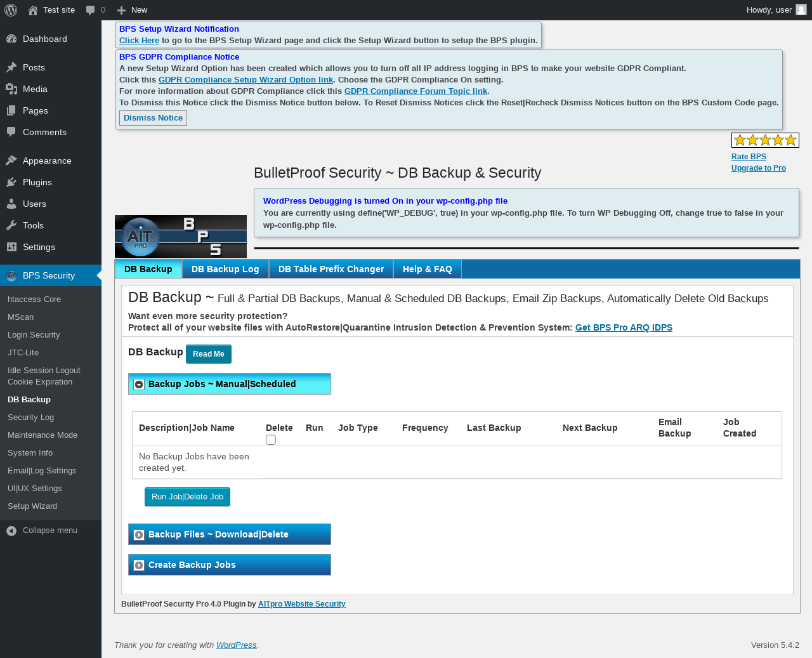The image size is (812, 658).
Task: Click the Pages icon in the sidebar
Action: (11, 110)
